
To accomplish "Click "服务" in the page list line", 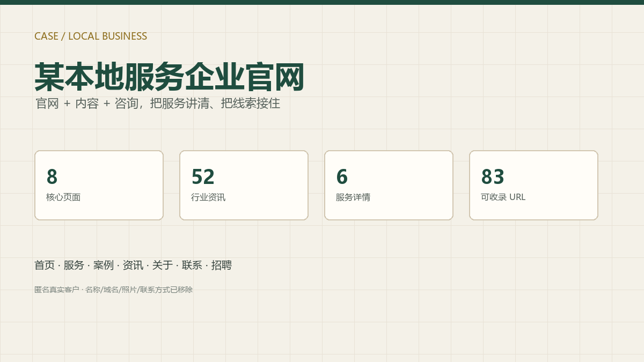I will [x=74, y=265].
